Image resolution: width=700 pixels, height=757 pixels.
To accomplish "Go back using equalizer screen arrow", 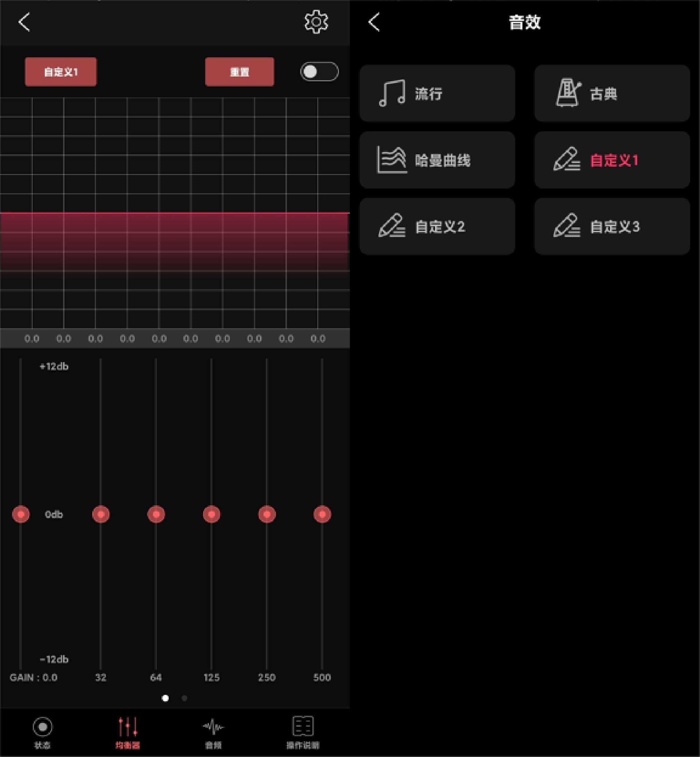I will point(24,22).
